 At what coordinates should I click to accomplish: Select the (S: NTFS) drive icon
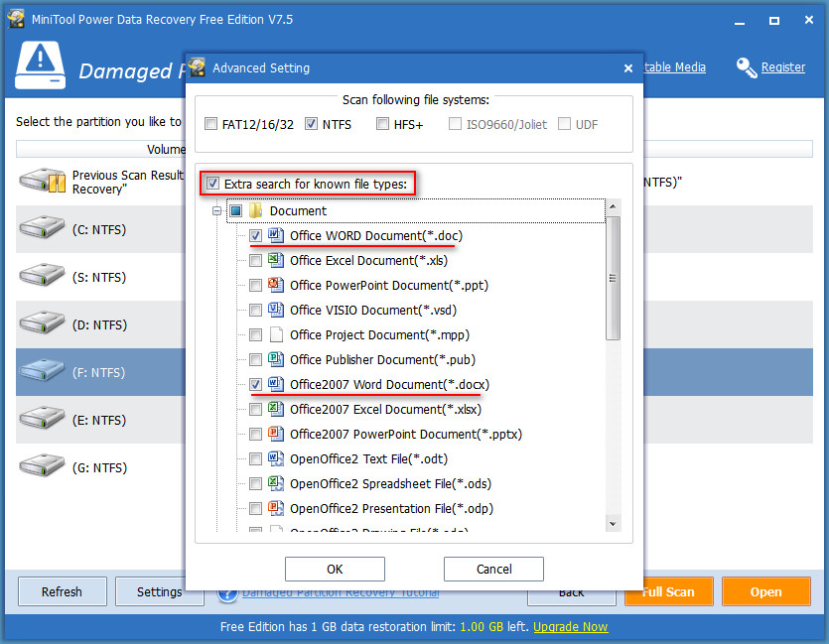(x=42, y=275)
